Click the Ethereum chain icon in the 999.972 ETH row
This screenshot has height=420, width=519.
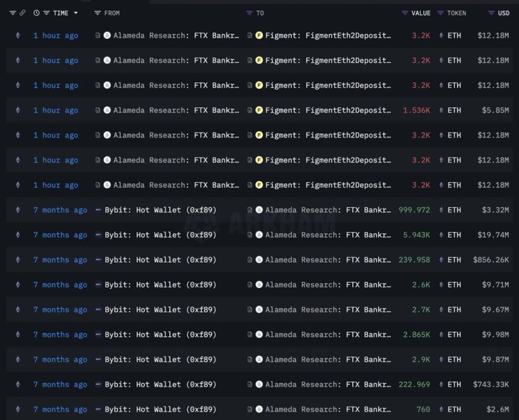pyautogui.click(x=18, y=210)
